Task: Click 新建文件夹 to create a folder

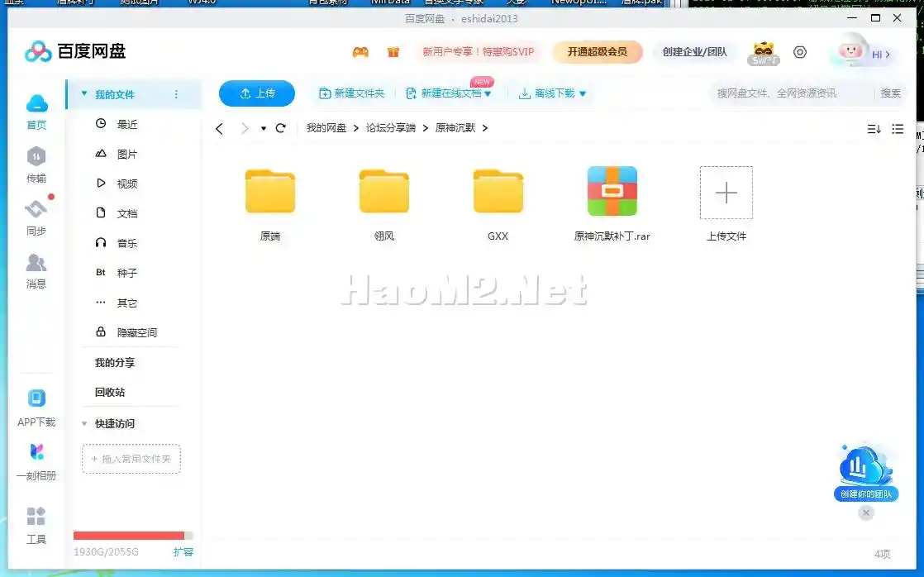Action: click(352, 93)
